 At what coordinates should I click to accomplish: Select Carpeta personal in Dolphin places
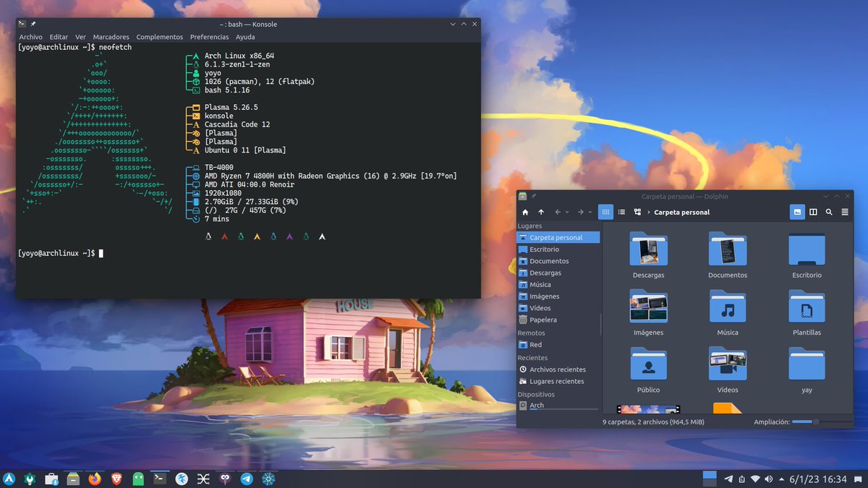pos(558,237)
